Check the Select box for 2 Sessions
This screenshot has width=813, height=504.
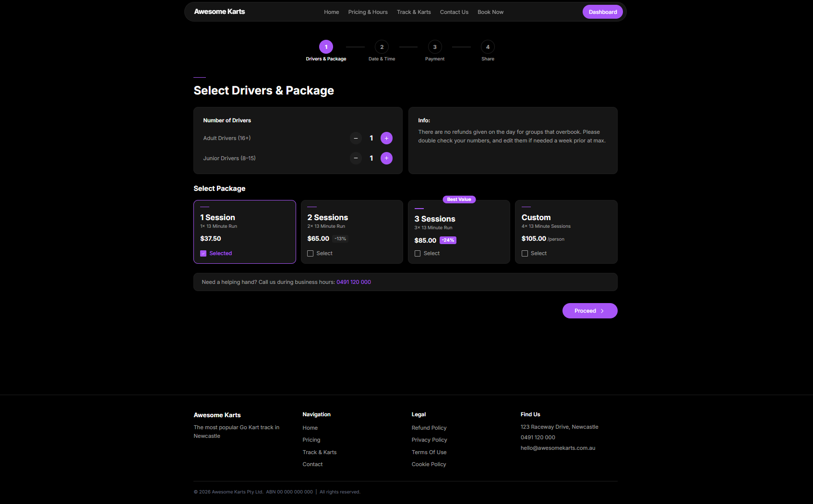(x=311, y=253)
